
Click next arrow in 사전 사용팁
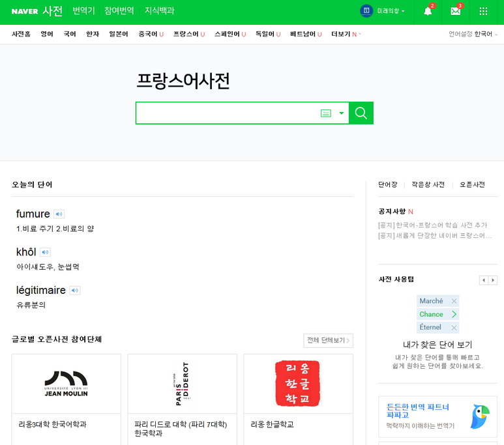coord(493,280)
